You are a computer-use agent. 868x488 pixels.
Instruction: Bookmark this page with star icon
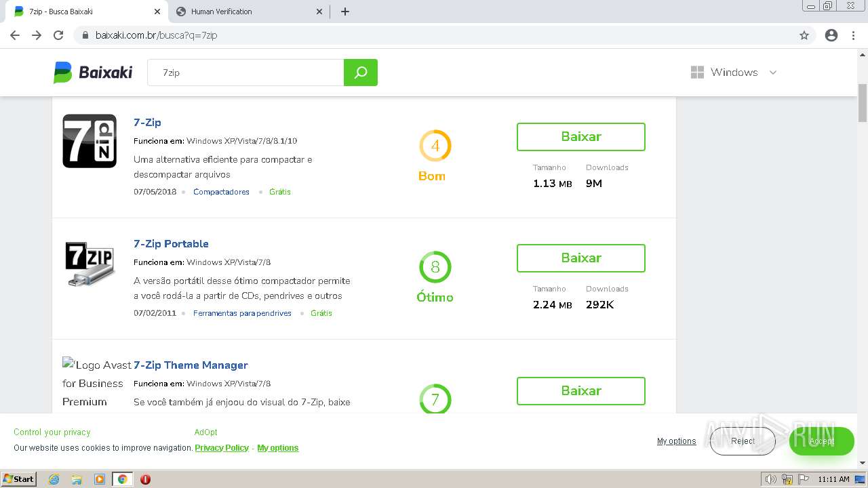804,35
